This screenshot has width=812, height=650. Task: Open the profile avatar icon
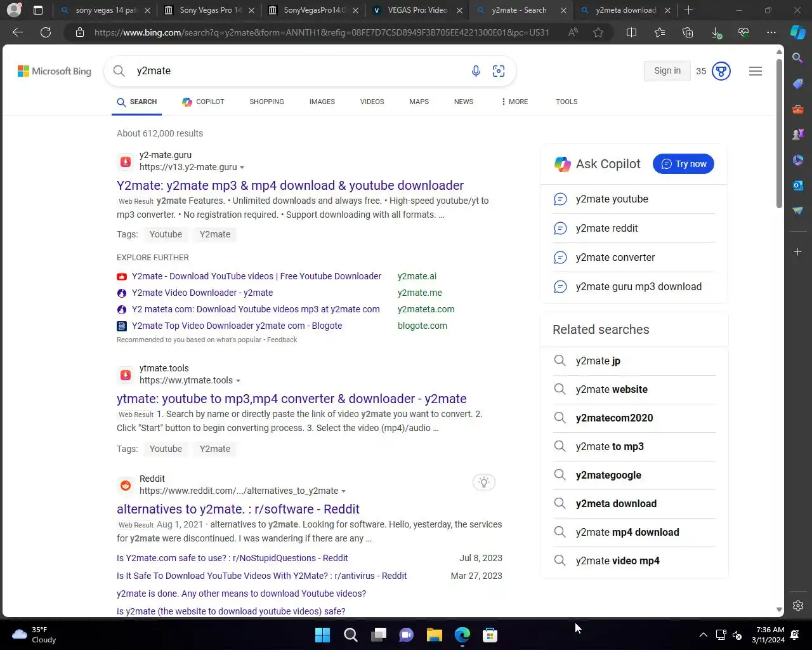14,10
